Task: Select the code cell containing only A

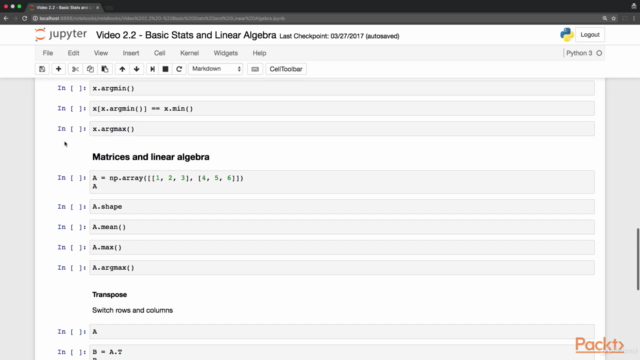Action: click(342, 331)
